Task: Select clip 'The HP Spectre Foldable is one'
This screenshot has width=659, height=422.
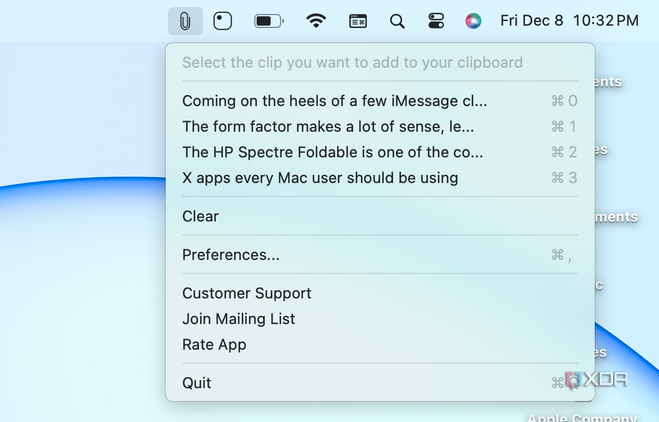Action: point(380,152)
